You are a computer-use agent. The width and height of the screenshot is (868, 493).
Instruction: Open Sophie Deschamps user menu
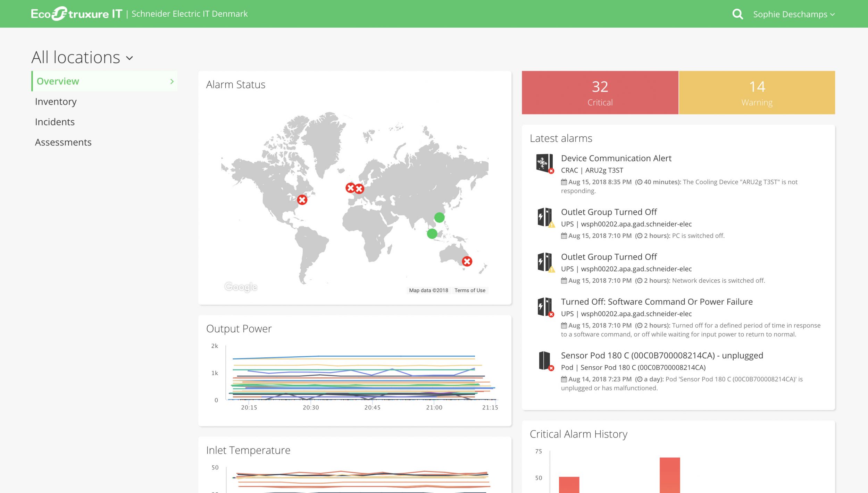(x=794, y=14)
